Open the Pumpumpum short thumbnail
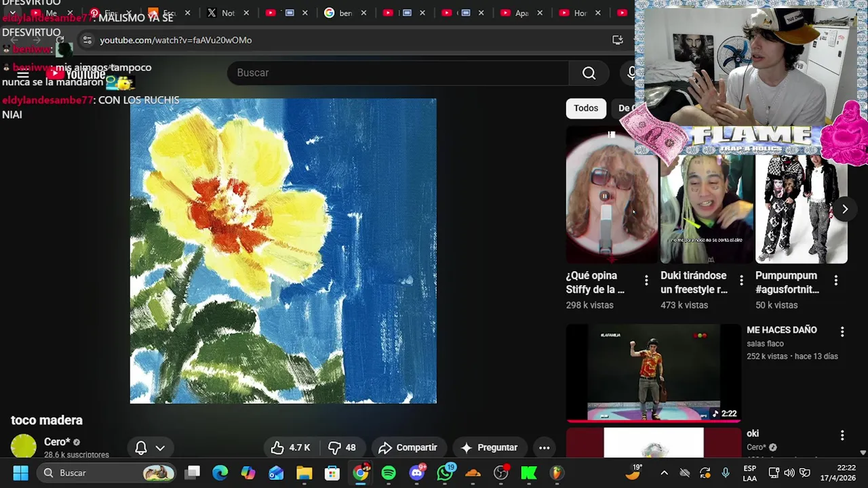This screenshot has height=488, width=868. (802, 209)
